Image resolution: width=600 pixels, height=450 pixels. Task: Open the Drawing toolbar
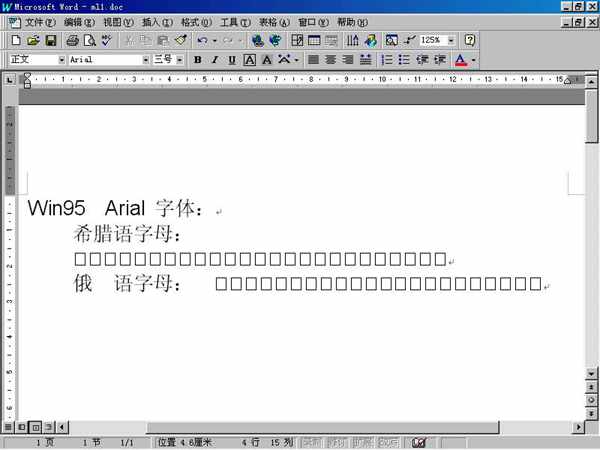[370, 40]
